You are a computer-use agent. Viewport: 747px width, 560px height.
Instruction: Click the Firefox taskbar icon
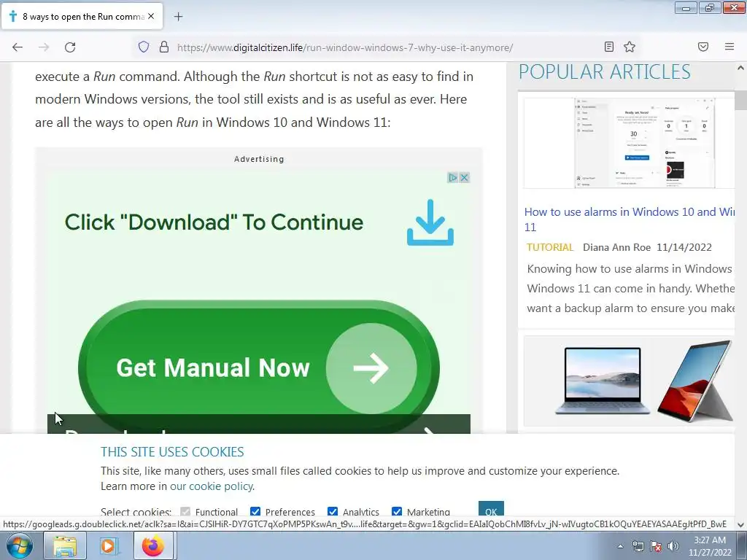coord(152,546)
